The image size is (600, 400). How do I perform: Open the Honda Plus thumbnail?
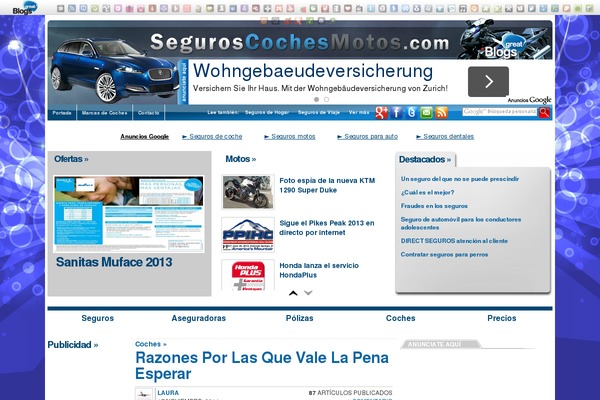click(x=248, y=275)
